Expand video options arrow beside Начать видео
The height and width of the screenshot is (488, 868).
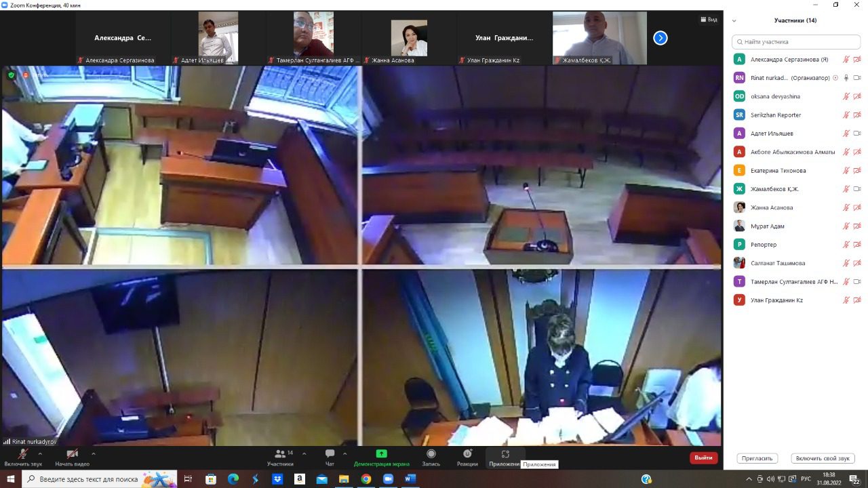pos(93,453)
